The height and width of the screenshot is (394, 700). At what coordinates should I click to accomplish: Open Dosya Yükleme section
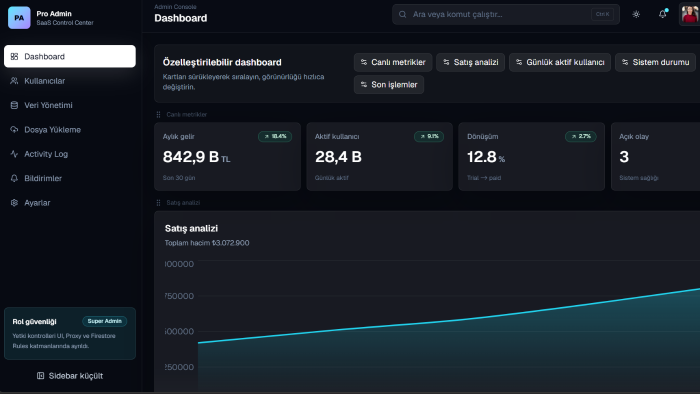(70, 129)
